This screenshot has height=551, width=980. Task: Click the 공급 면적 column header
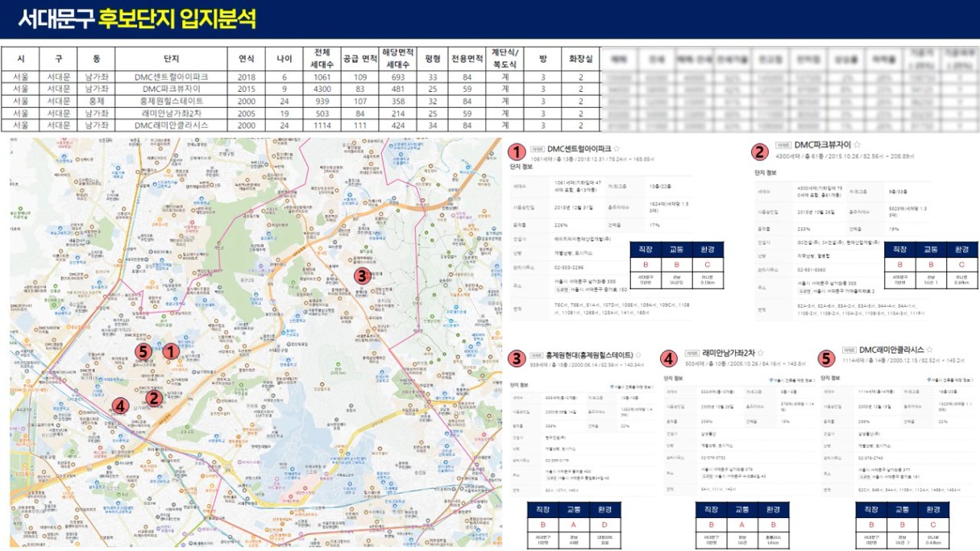pyautogui.click(x=360, y=59)
